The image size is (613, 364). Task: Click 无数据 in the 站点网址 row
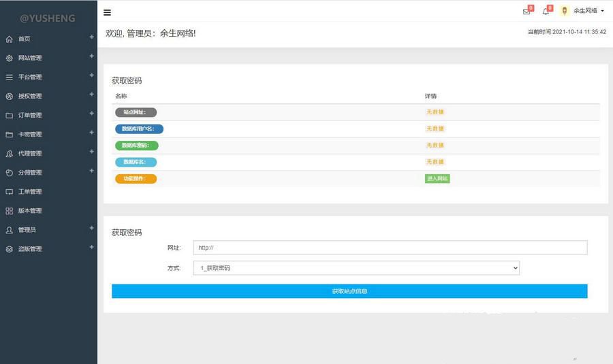click(x=435, y=112)
